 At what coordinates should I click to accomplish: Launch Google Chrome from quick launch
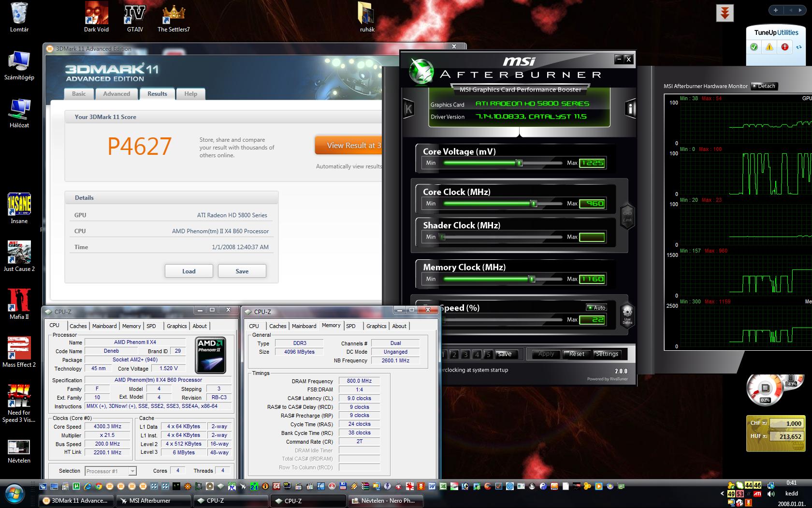(99, 486)
